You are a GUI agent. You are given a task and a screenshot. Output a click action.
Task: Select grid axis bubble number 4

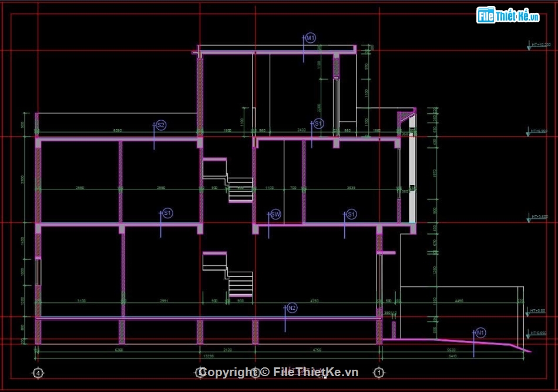click(x=38, y=372)
